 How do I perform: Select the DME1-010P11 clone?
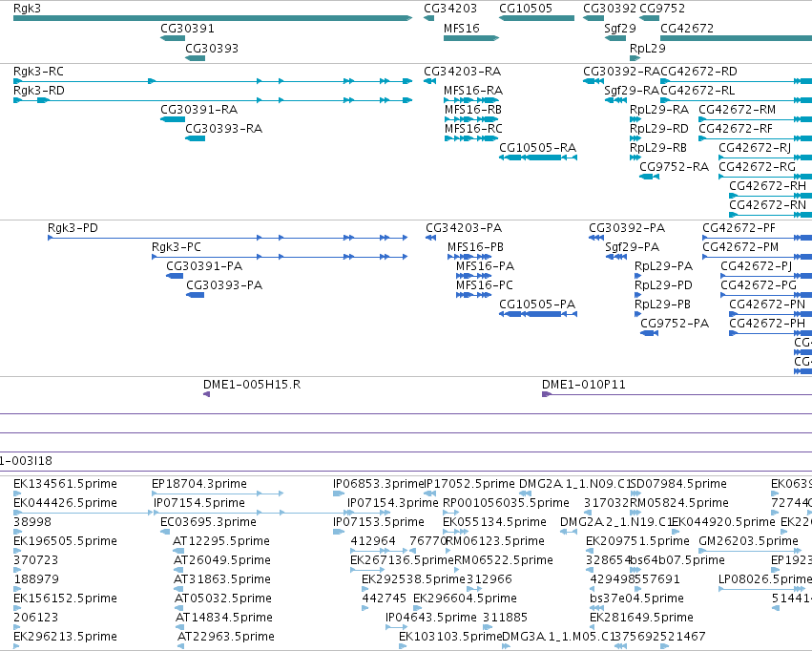[677, 394]
